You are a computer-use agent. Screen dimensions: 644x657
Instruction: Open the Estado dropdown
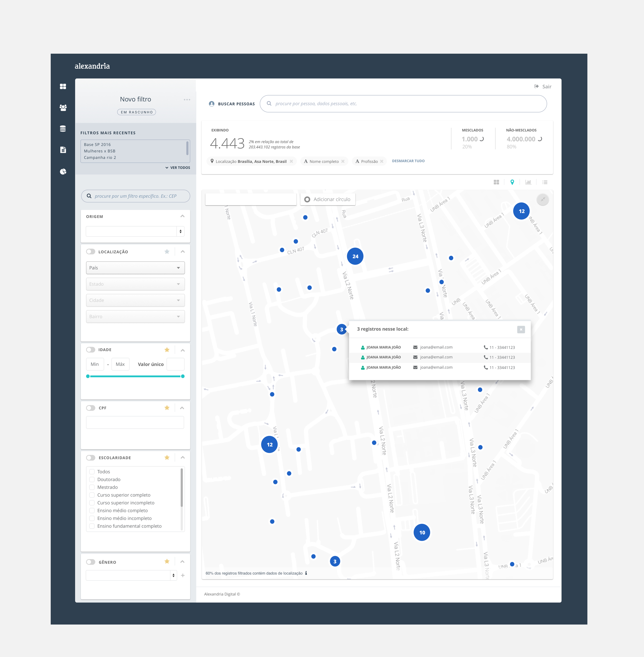[x=135, y=284]
